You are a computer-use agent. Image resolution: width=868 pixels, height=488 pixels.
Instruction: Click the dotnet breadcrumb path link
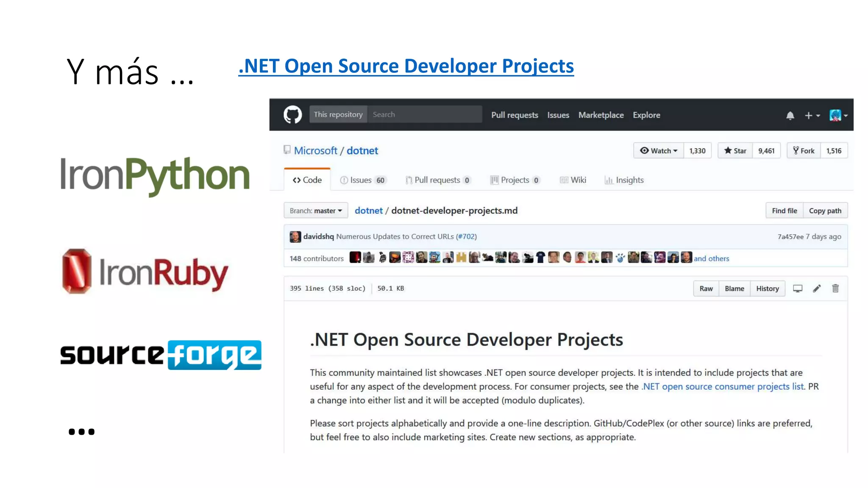[x=369, y=211]
